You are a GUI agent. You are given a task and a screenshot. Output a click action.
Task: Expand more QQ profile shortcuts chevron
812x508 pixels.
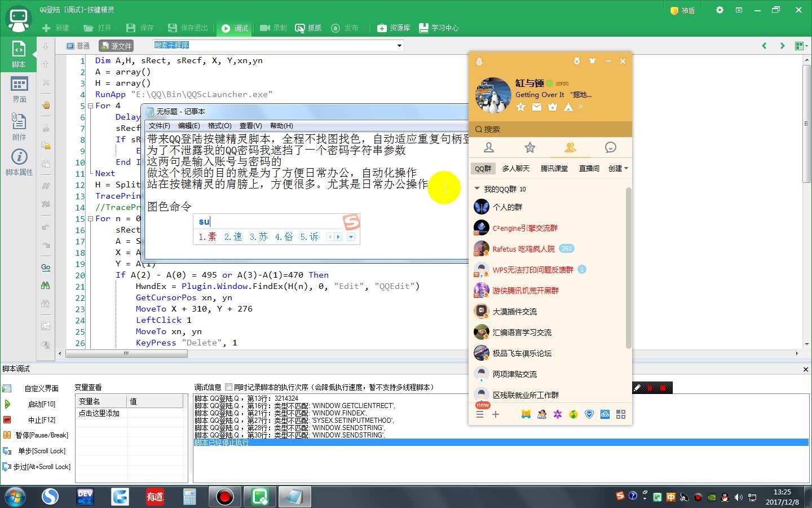581,107
